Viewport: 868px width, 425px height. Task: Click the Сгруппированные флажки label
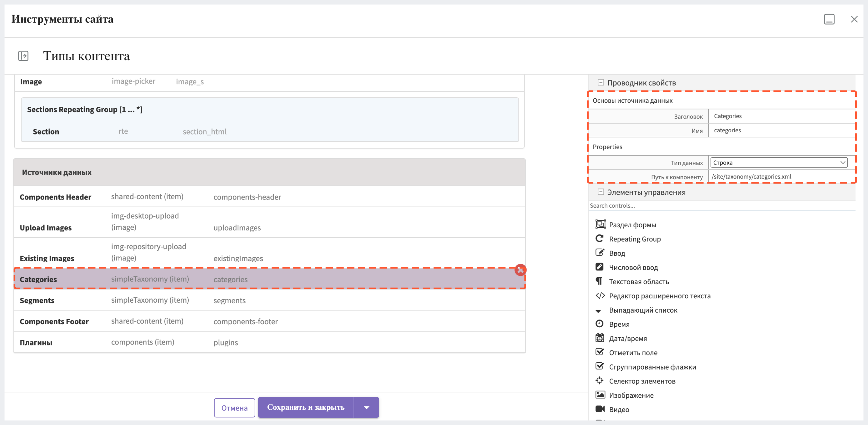652,367
